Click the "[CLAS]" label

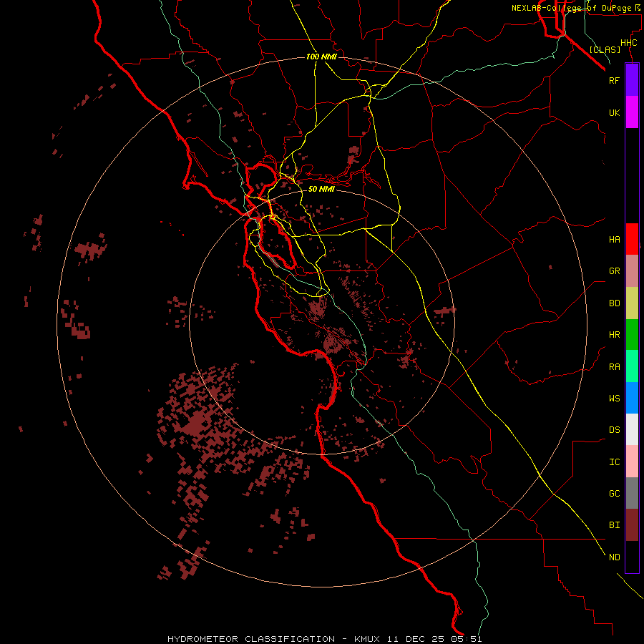point(605,49)
